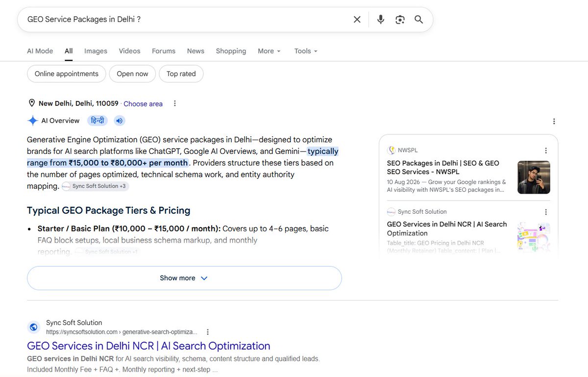Switch AI Overview to Hindi
The image size is (588, 377).
[98, 121]
